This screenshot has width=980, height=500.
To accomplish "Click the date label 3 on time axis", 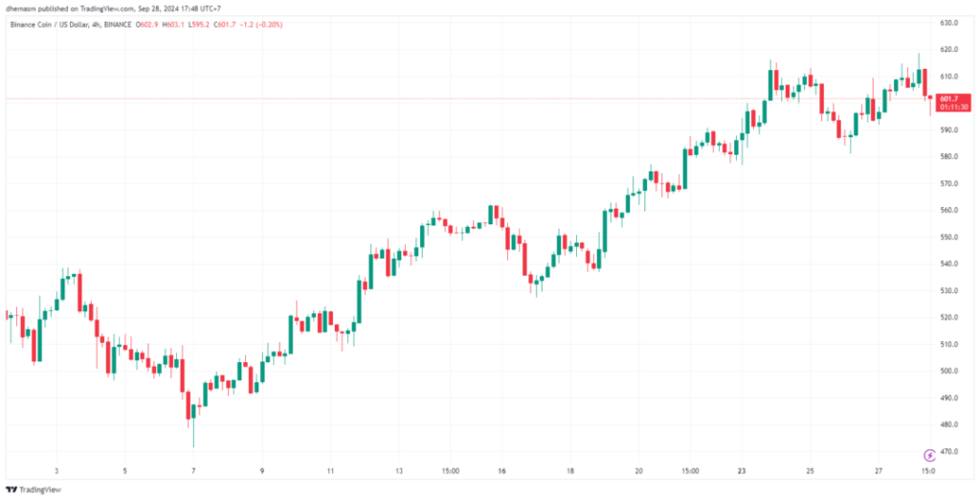I will [56, 471].
